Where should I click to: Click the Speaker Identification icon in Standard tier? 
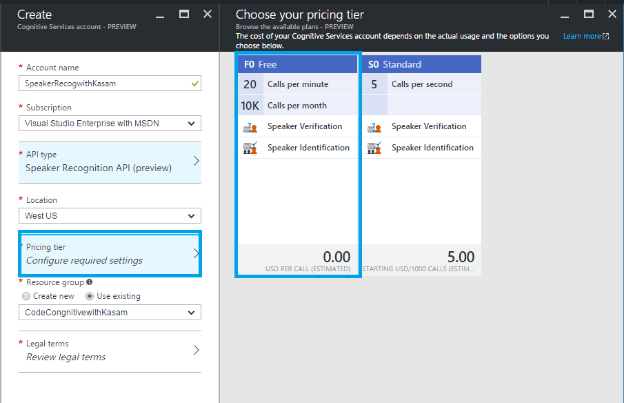pyautogui.click(x=373, y=148)
